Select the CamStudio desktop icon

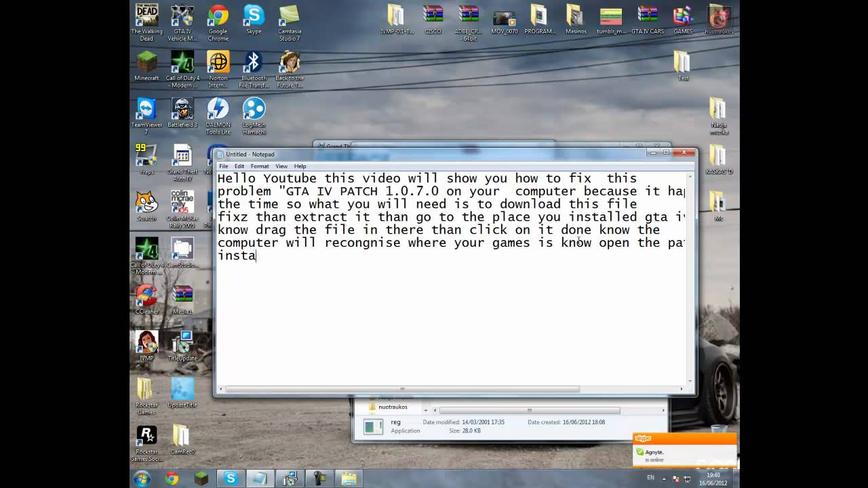[182, 253]
